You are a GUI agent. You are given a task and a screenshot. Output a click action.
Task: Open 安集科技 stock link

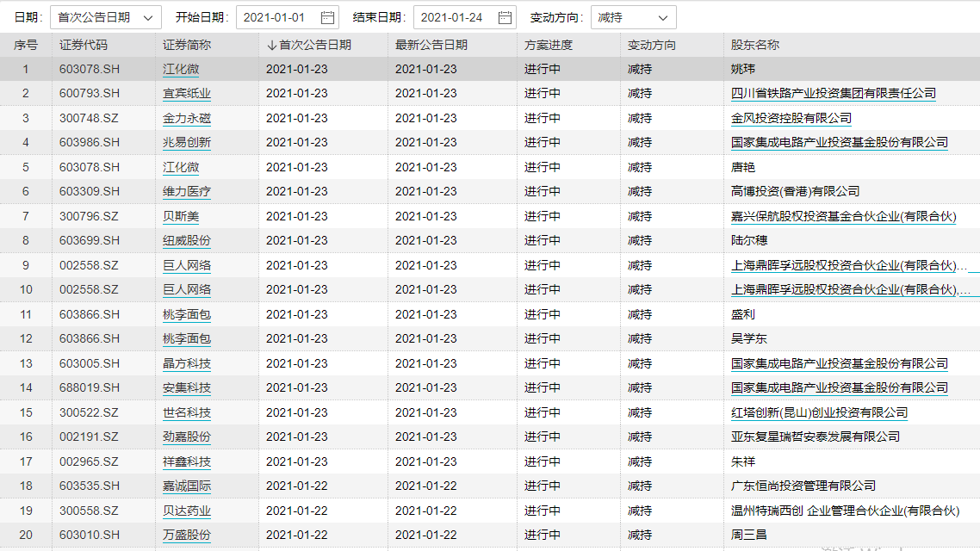187,388
